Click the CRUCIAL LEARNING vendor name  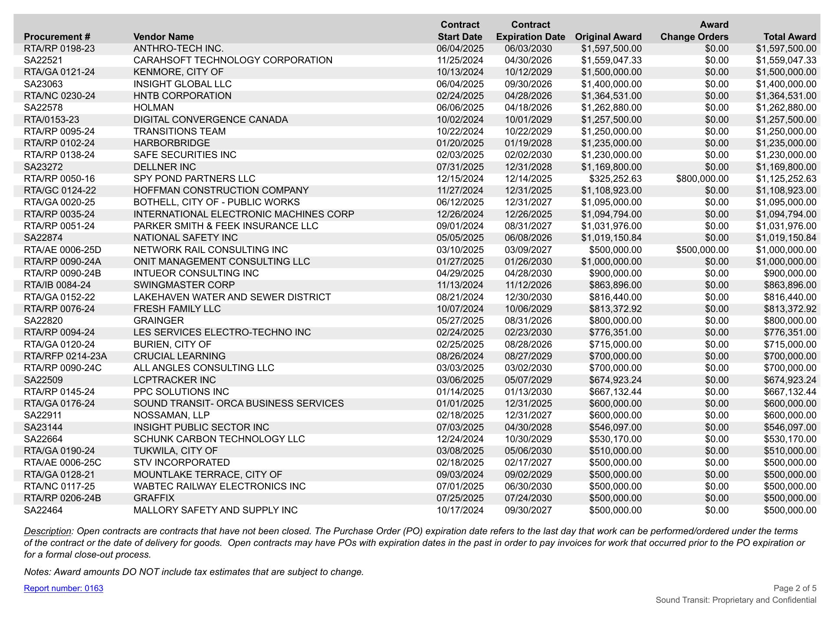179,356
